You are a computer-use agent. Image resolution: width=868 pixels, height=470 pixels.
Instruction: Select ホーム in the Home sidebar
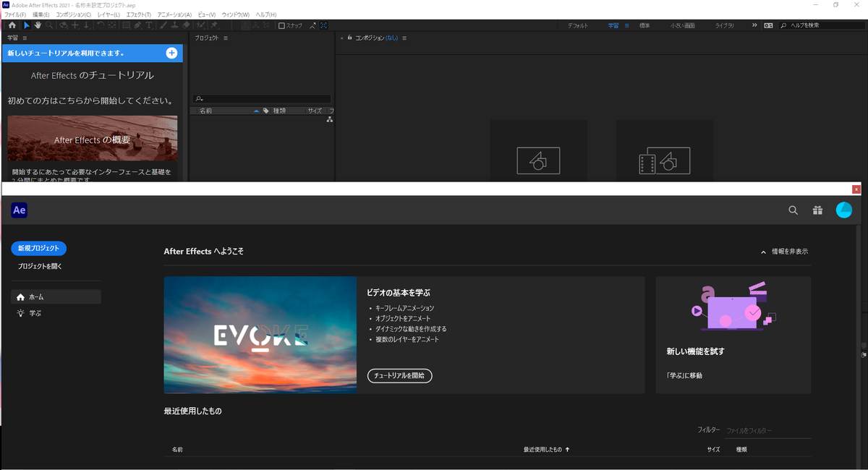click(x=56, y=296)
